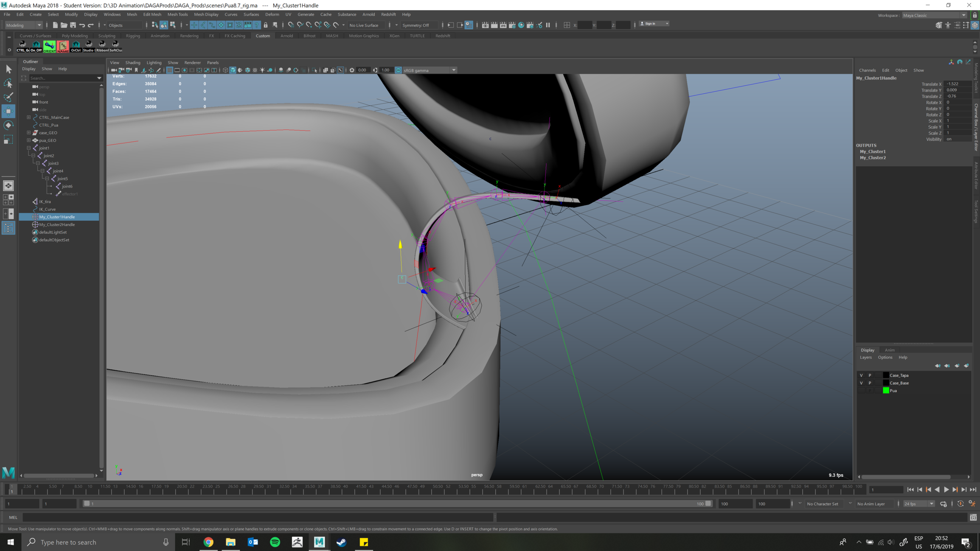Save scene with floppy icon
The image size is (980, 551).
[x=73, y=25]
